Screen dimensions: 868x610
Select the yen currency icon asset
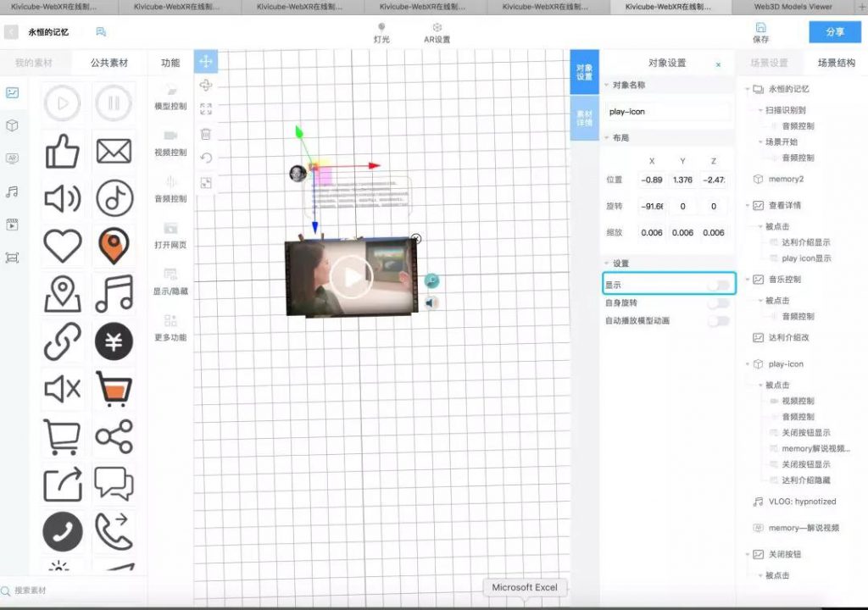114,341
